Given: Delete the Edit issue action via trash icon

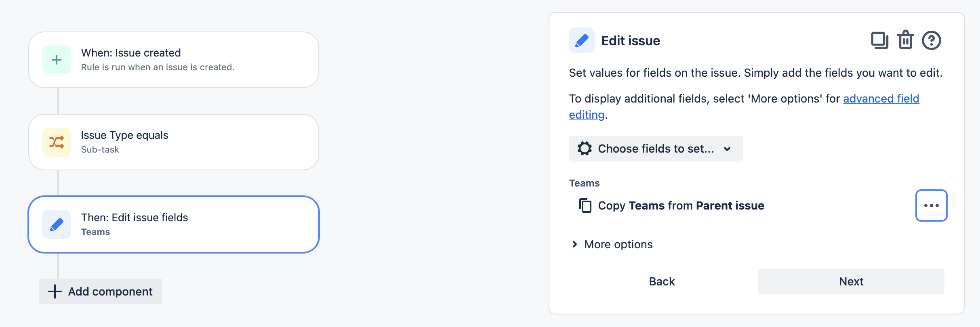Looking at the screenshot, I should (x=905, y=40).
